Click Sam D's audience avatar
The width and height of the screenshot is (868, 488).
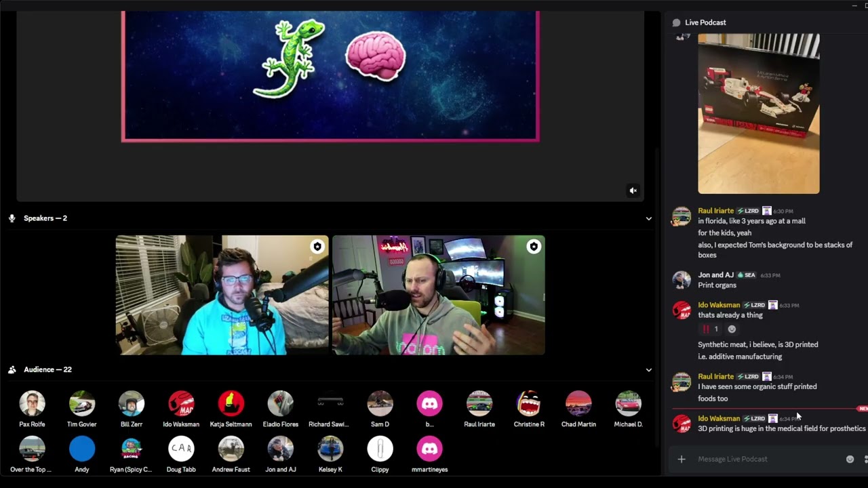(x=380, y=404)
